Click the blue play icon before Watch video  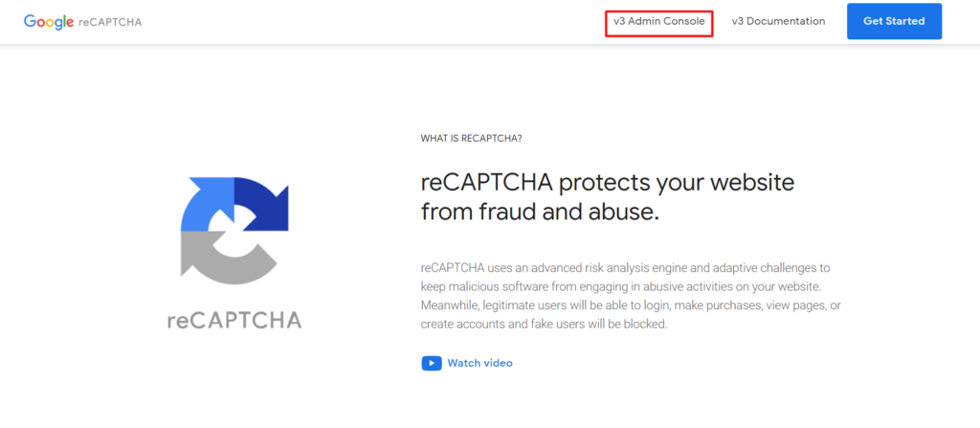432,363
